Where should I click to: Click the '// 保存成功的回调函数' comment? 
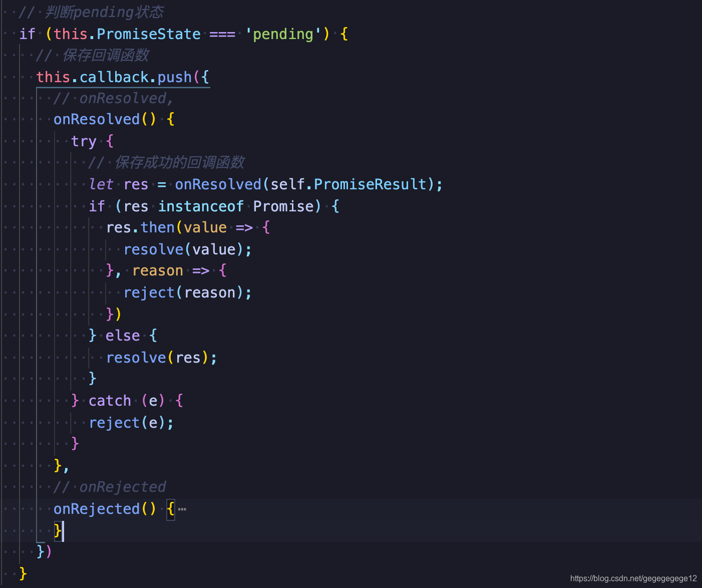coord(166,162)
